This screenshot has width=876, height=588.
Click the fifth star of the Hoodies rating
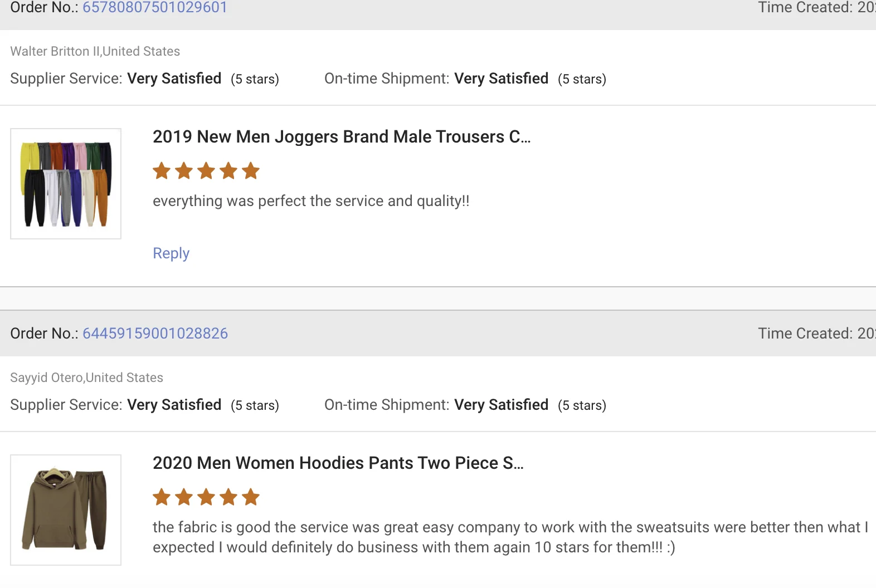click(251, 497)
